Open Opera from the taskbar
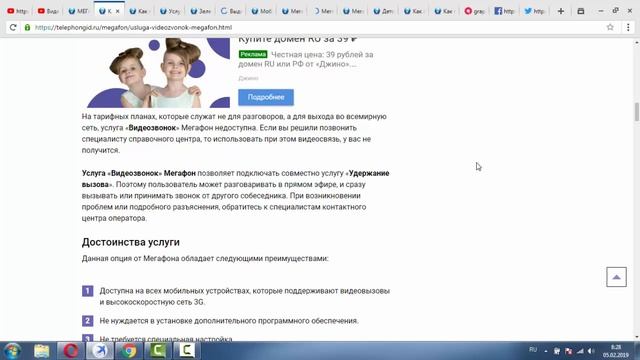The width and height of the screenshot is (640, 360). [70, 351]
